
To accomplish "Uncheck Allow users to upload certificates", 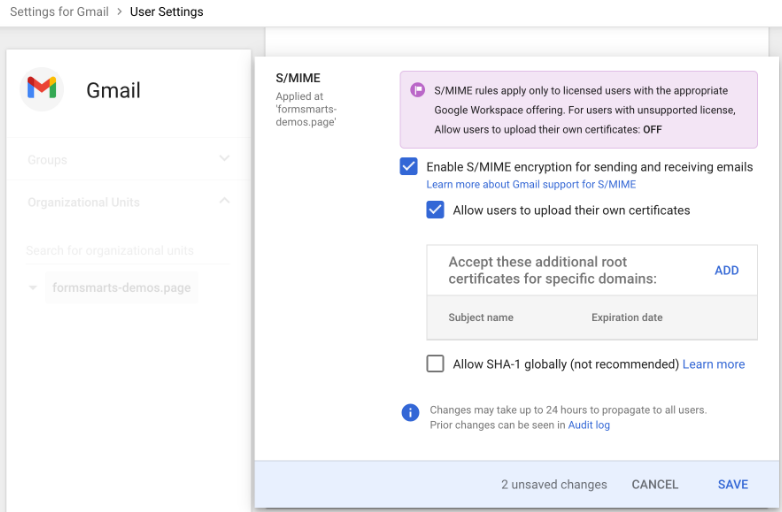I will (x=435, y=210).
